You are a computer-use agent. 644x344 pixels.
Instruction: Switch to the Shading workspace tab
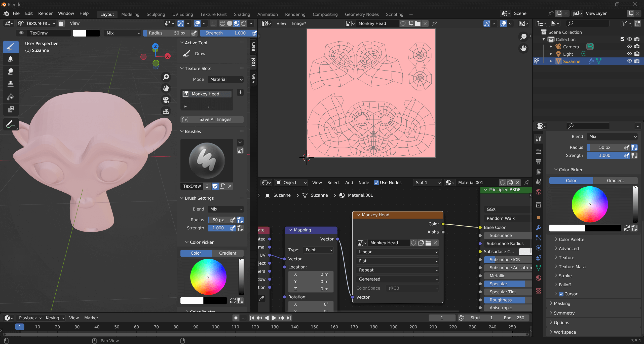[242, 14]
